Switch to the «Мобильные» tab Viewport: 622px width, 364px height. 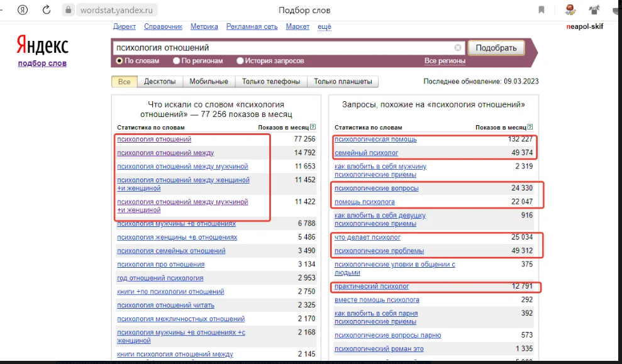point(209,82)
